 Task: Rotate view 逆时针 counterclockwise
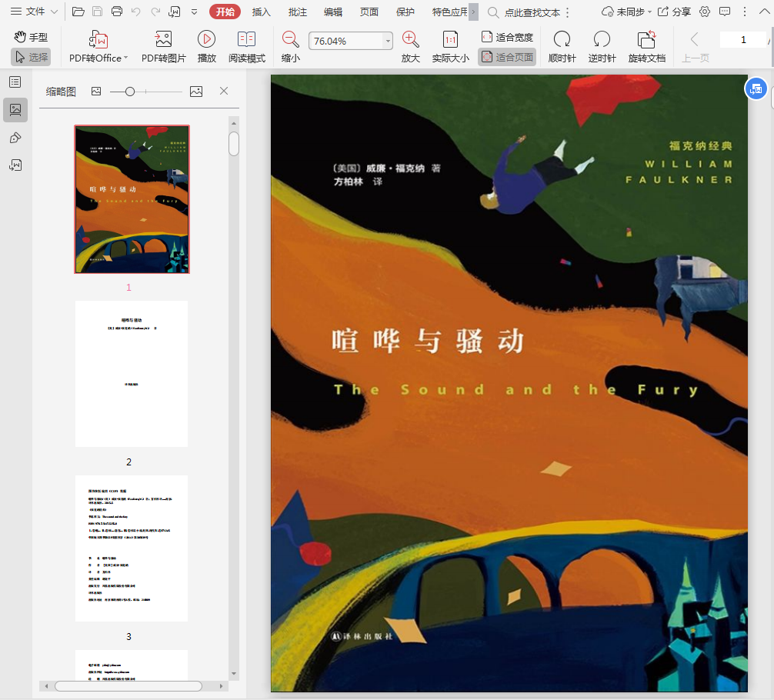click(602, 47)
